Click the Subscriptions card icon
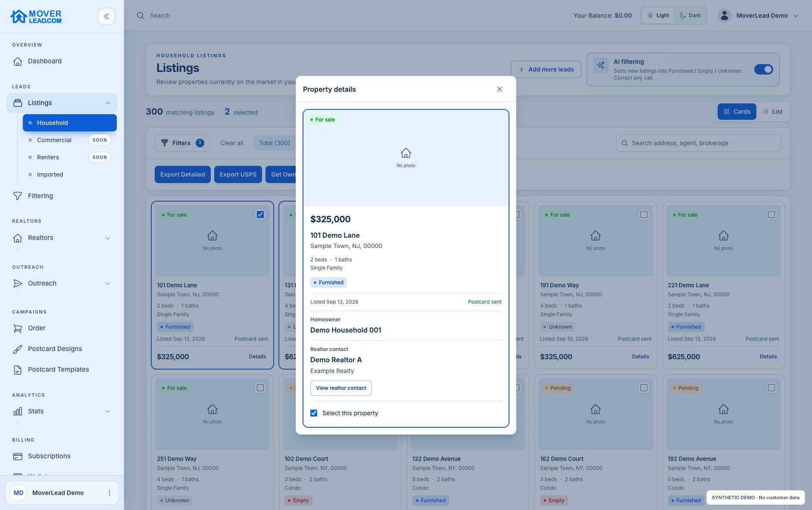The height and width of the screenshot is (510, 812). (18, 456)
